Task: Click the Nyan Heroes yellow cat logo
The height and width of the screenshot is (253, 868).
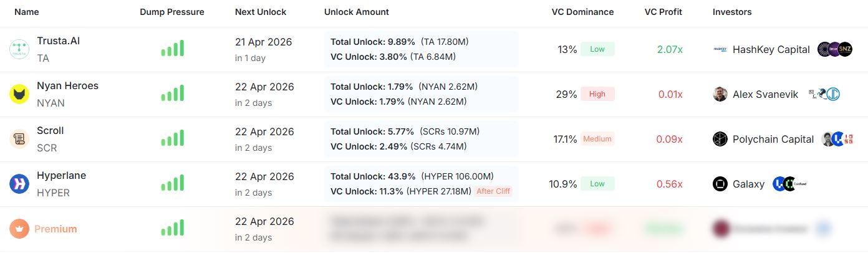Action: coord(19,95)
